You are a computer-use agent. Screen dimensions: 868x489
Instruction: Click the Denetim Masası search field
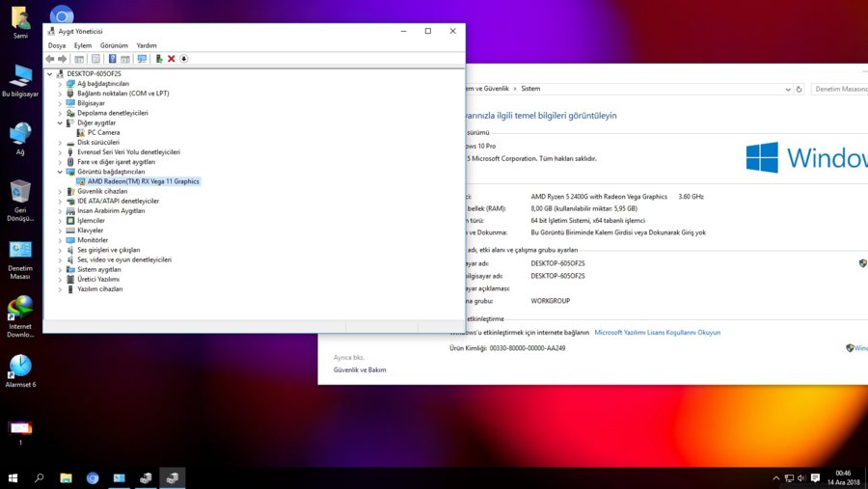pos(840,89)
